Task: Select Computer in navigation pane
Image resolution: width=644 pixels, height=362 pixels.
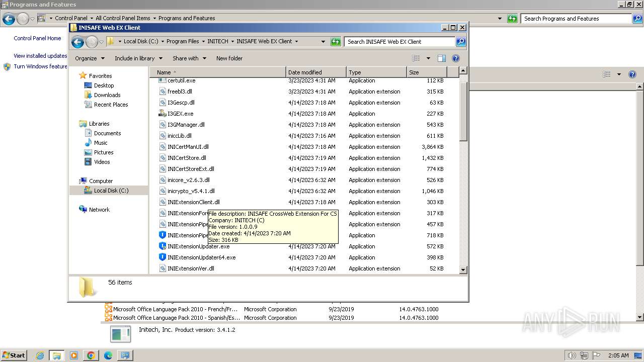Action: [101, 181]
